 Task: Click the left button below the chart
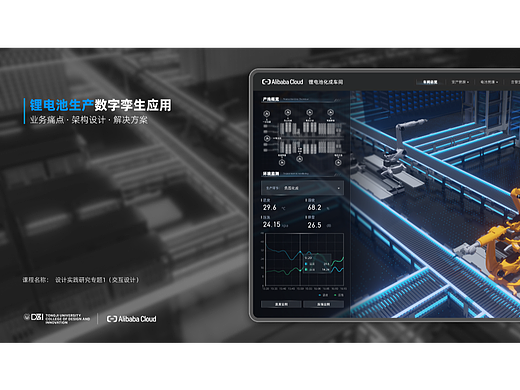click(x=281, y=304)
